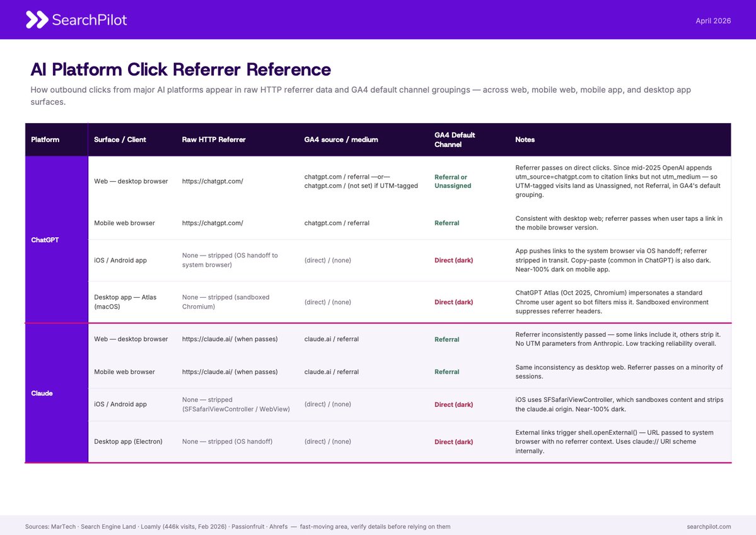Click 'None — stripped (OS handoff)' in the Electron row

pyautogui.click(x=227, y=442)
